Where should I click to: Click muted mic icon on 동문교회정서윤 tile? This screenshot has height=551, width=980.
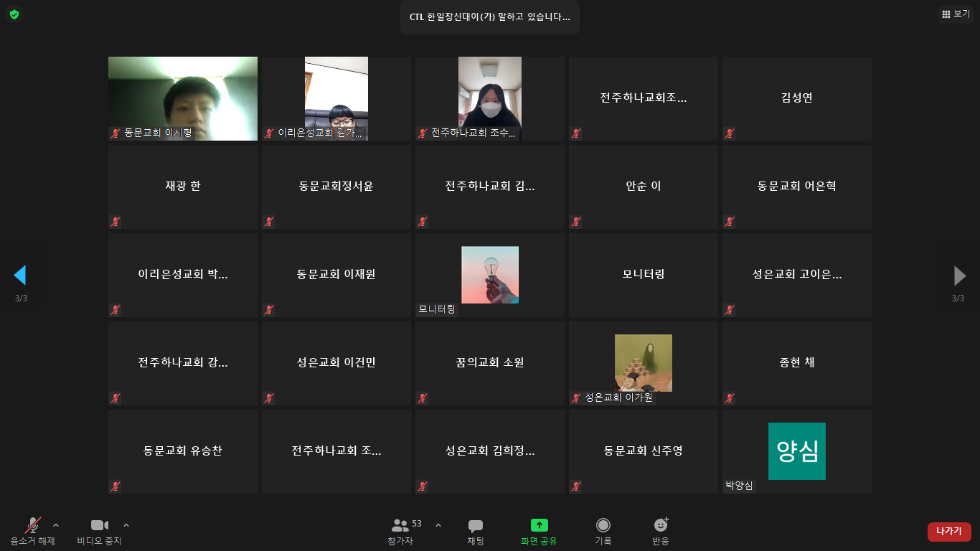[269, 222]
